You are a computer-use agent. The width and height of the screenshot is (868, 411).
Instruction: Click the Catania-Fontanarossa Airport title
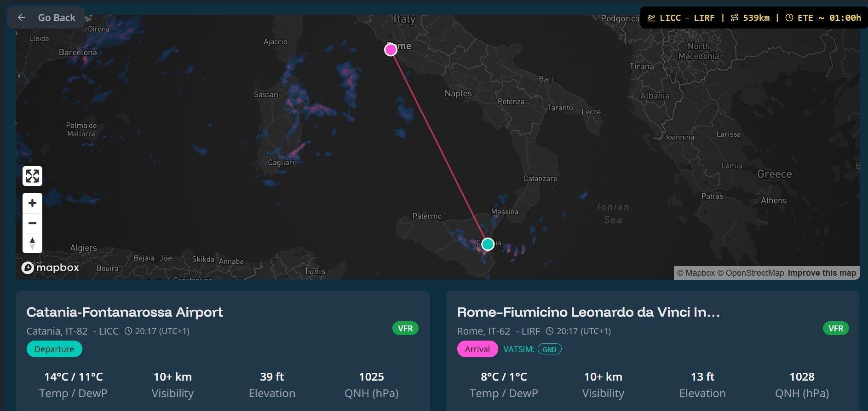(125, 312)
